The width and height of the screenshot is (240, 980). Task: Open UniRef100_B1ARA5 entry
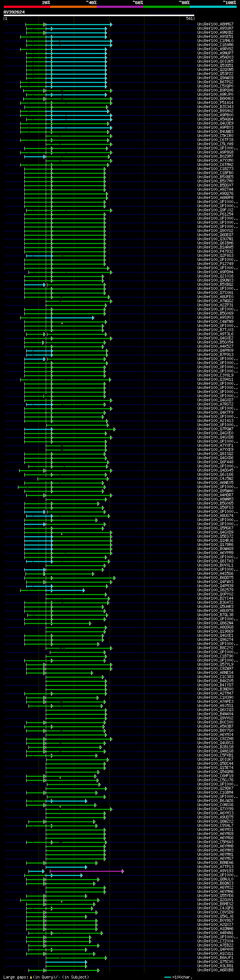(215, 247)
